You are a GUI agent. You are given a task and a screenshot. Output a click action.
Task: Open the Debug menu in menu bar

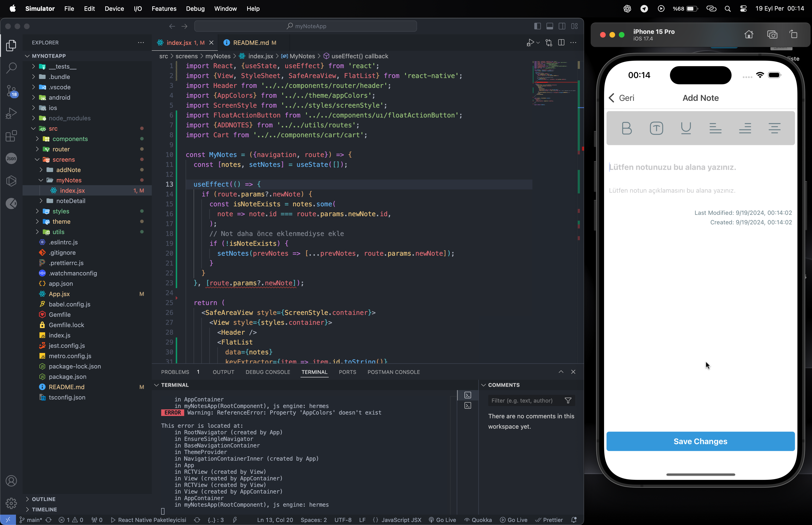point(195,8)
